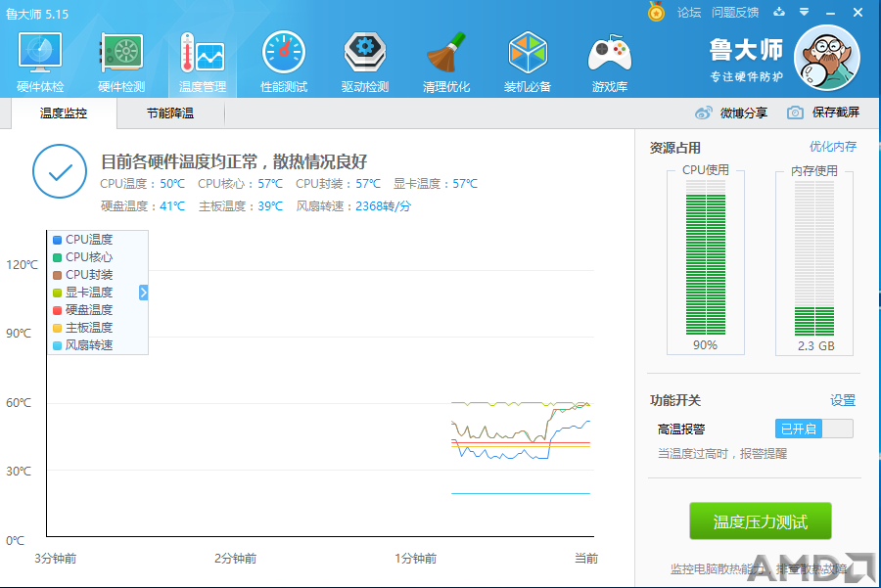Open the 装机必备 cube icon
Viewport: 881px width, 588px height.
(x=528, y=52)
